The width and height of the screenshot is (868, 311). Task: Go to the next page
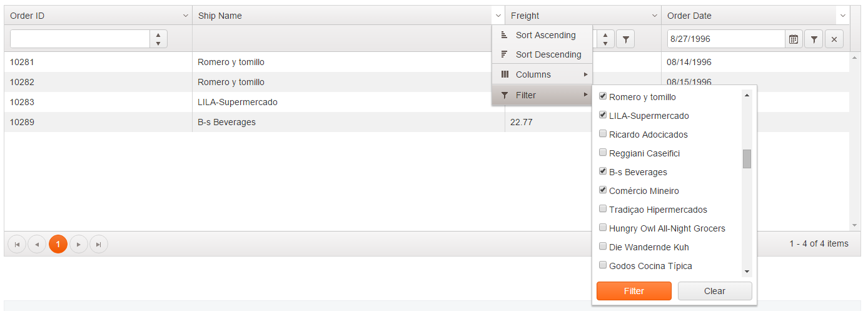coord(78,244)
